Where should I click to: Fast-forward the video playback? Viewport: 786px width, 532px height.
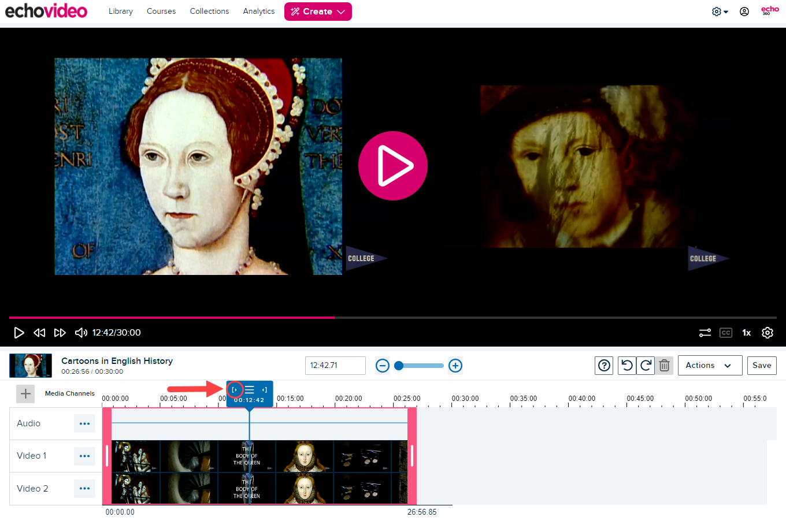point(60,333)
